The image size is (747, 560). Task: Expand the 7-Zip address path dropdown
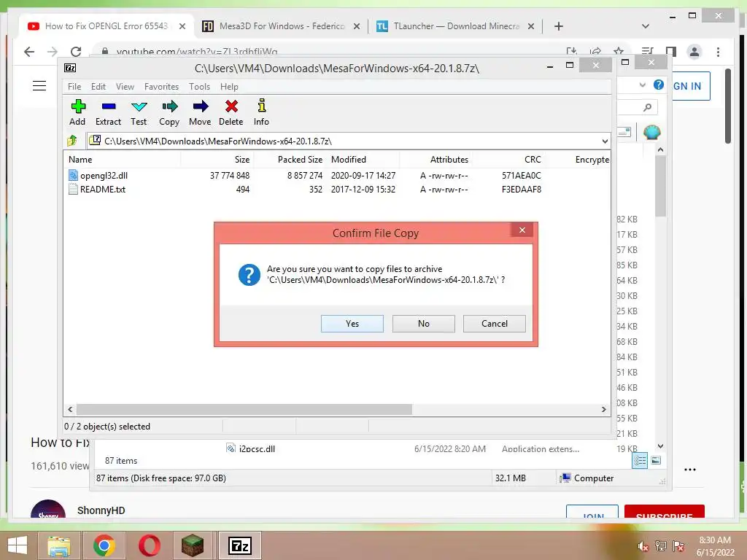tap(605, 141)
